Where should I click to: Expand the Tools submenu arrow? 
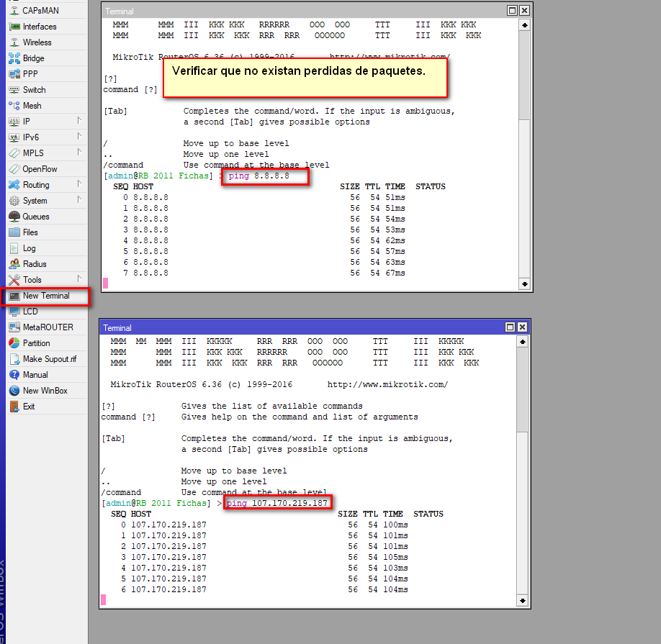[79, 279]
